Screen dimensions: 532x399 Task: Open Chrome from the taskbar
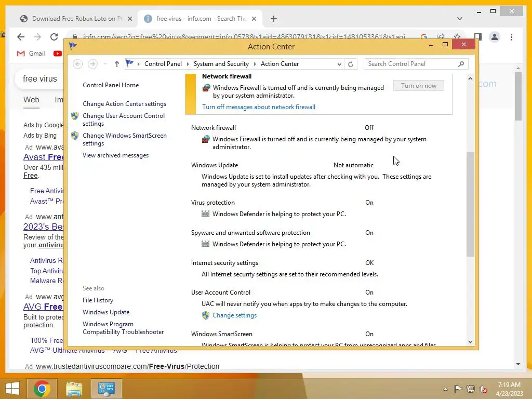pyautogui.click(x=42, y=389)
